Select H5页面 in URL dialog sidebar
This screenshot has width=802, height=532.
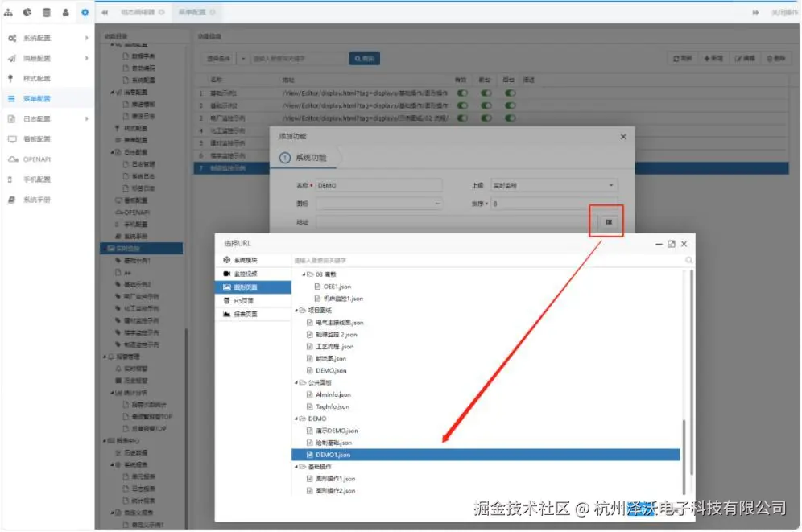coord(253,300)
